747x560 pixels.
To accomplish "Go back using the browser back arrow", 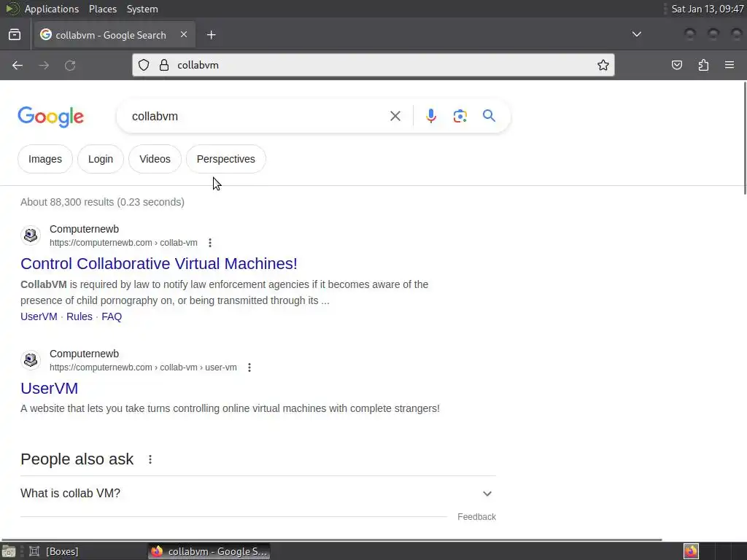I will click(x=18, y=65).
